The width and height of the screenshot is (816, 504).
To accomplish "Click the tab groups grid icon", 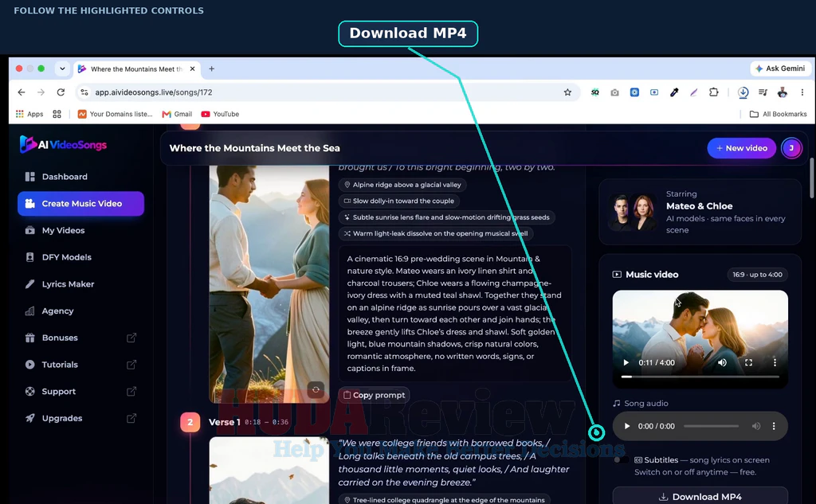I will pos(57,114).
